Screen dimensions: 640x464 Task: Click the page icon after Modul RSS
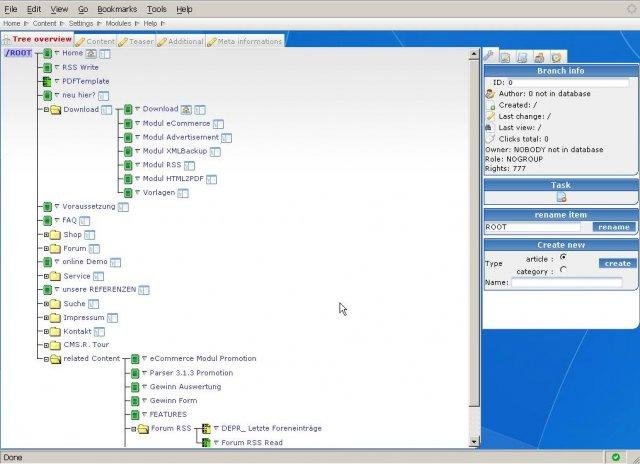pyautogui.click(x=189, y=166)
